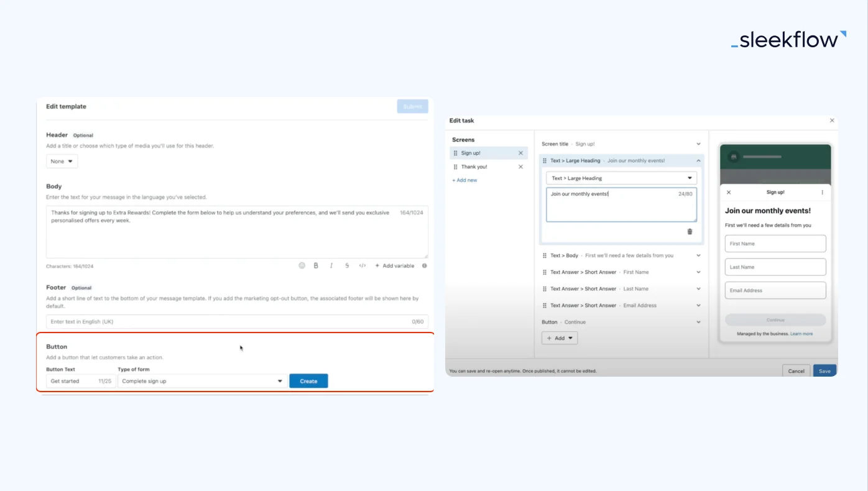Apply strikethrough formatting to body text
Image resolution: width=868 pixels, height=491 pixels.
point(347,265)
